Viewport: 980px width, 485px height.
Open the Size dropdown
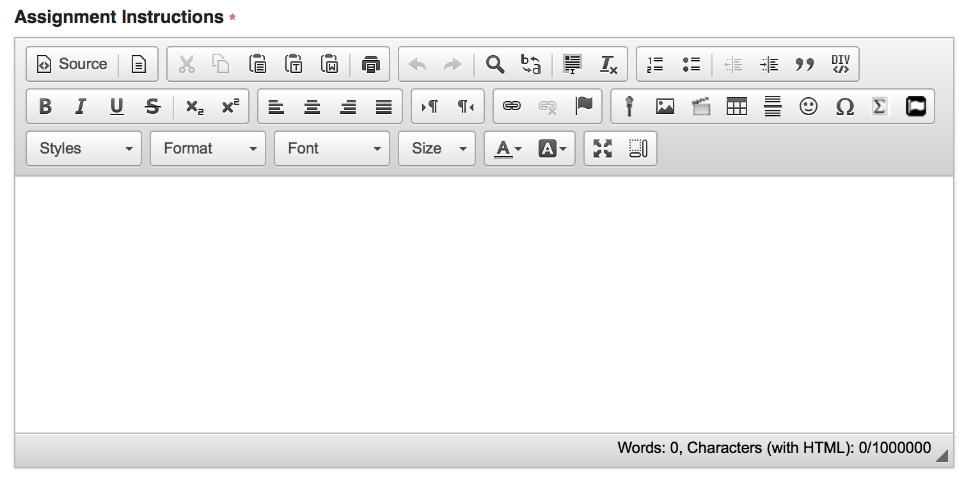tap(437, 148)
